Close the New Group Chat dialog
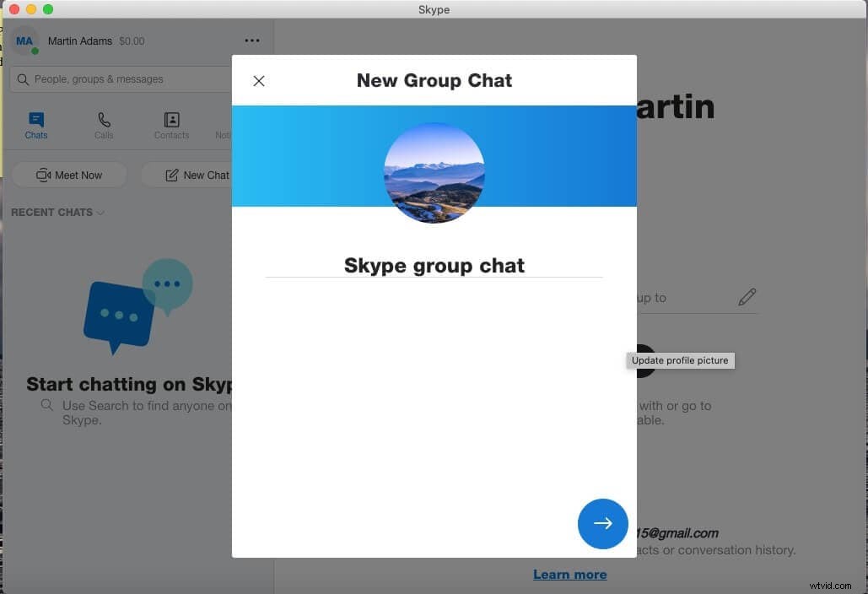 (259, 80)
